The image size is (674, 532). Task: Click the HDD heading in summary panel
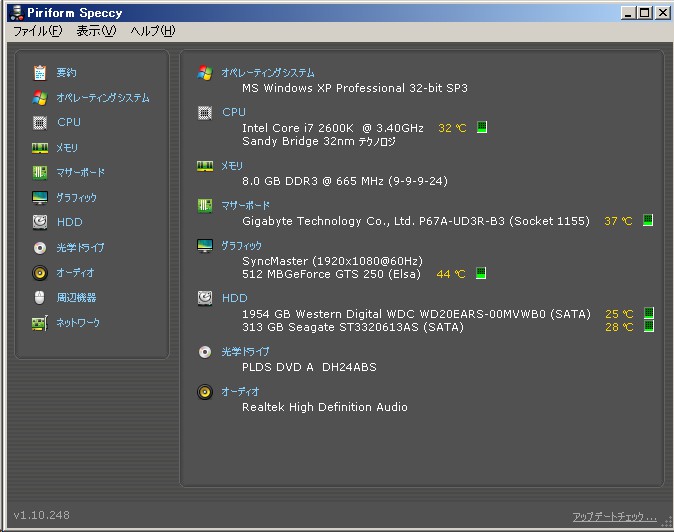coord(235,298)
